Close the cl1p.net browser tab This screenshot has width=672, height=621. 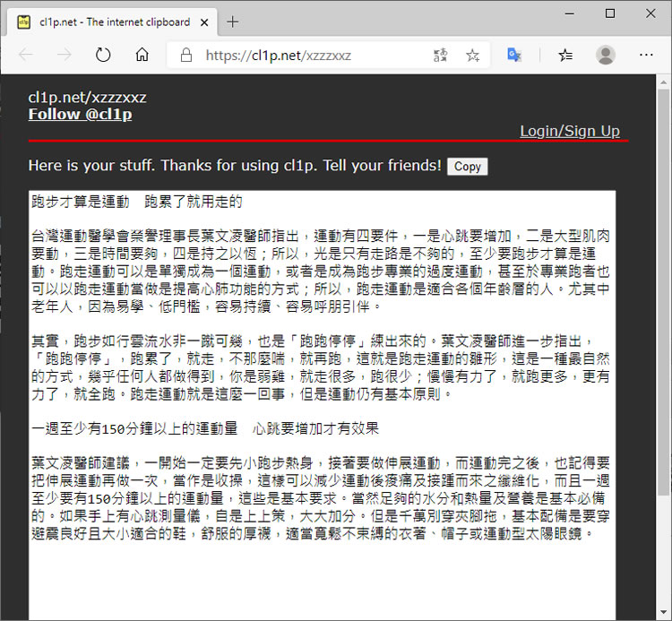[204, 22]
